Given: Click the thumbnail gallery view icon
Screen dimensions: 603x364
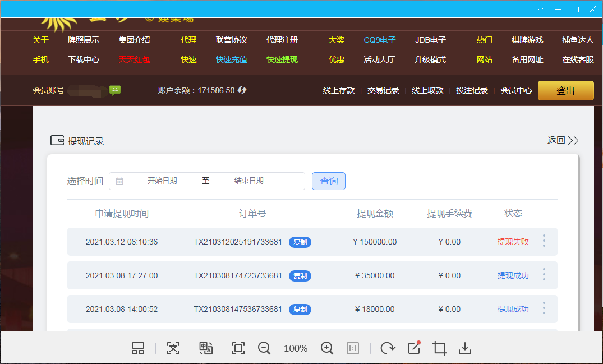Looking at the screenshot, I should point(138,348).
